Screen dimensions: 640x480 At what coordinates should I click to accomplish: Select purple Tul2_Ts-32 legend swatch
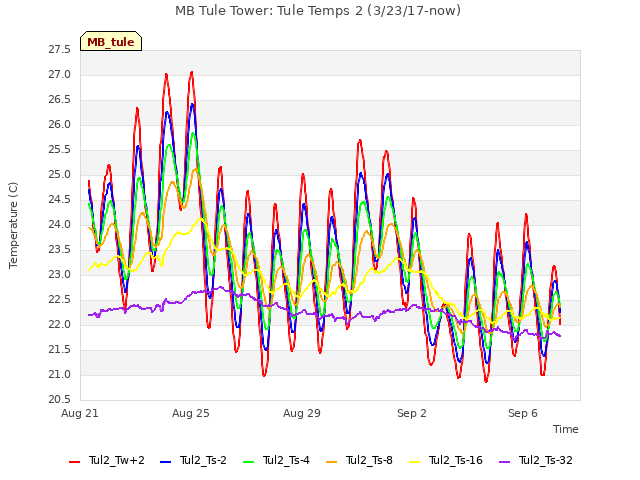505,461
